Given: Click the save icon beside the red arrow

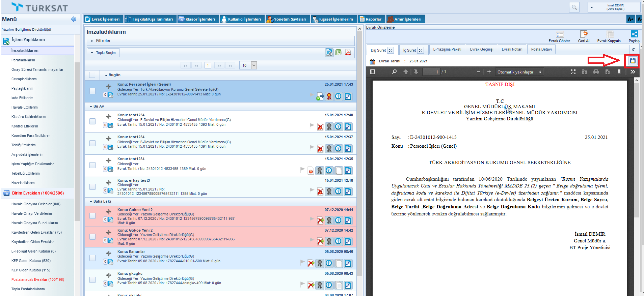Looking at the screenshot, I should pyautogui.click(x=633, y=61).
